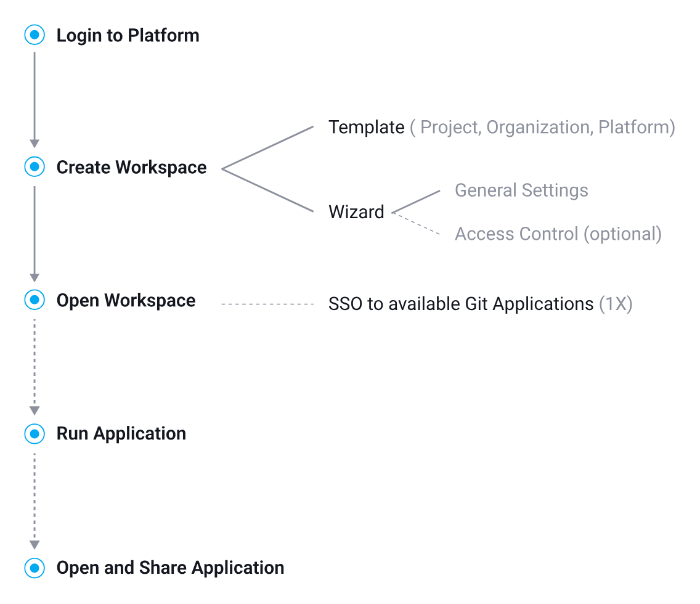
Task: Toggle the Login to Platform radio bullet
Action: (35, 35)
